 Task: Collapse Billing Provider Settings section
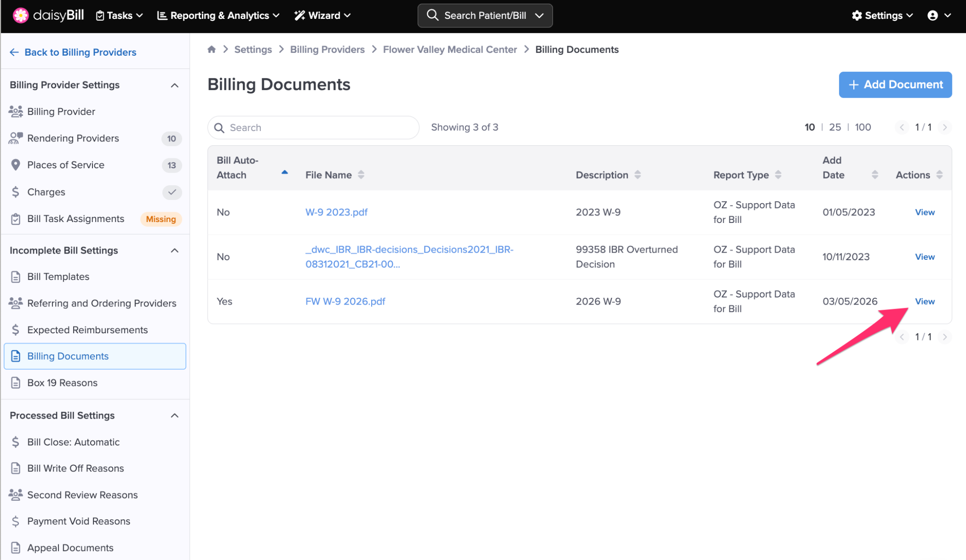tap(175, 85)
